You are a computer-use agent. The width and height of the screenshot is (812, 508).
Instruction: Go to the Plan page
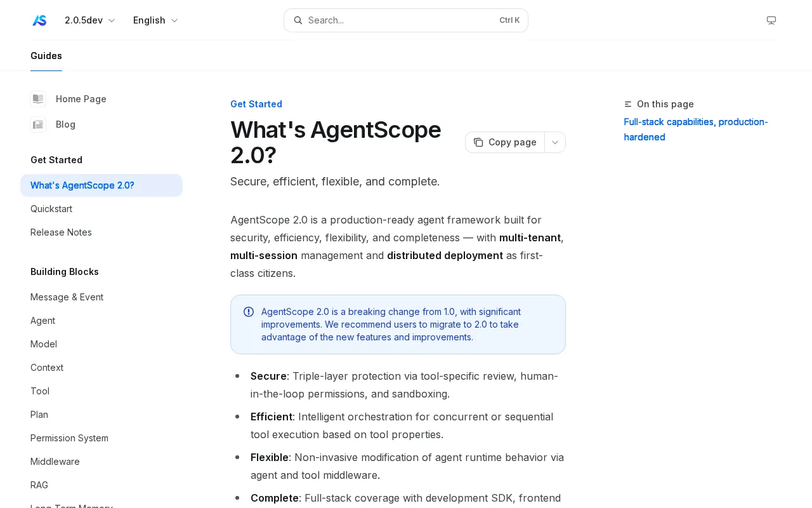pyautogui.click(x=101, y=415)
